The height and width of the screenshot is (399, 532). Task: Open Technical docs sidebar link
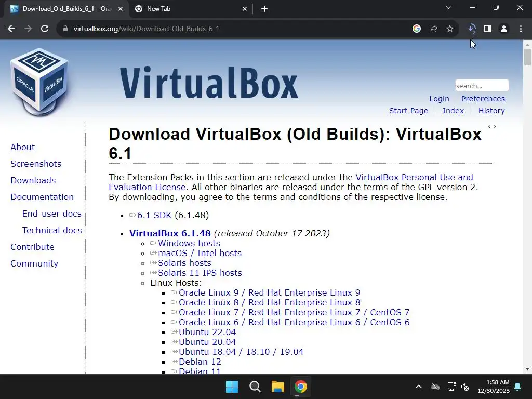pyautogui.click(x=52, y=230)
